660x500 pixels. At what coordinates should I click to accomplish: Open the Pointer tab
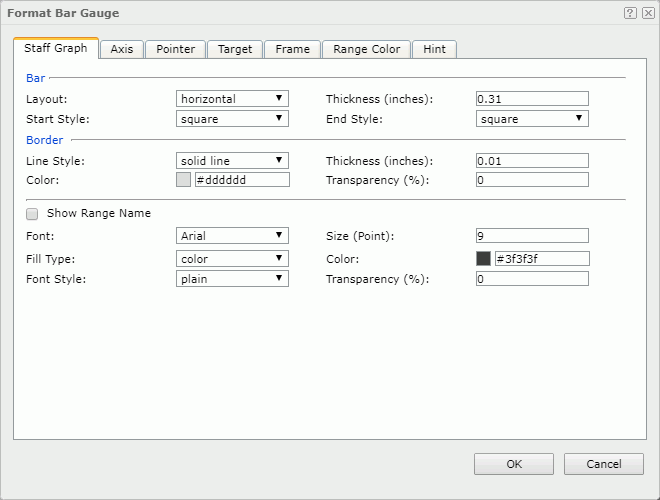176,49
